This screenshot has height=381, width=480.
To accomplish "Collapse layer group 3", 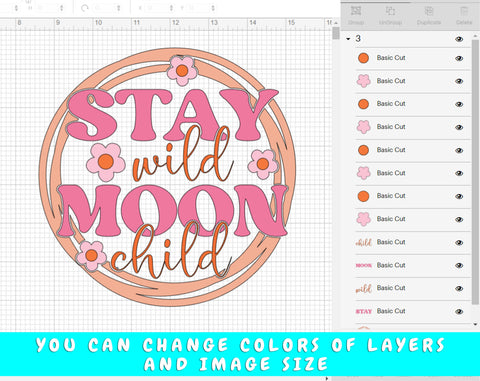I will click(348, 39).
